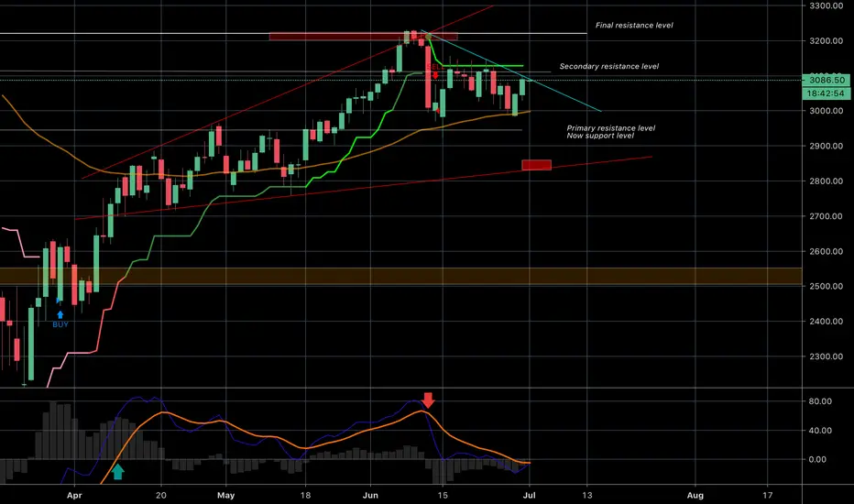
Task: Click the Jun label on the time axis
Action: pyautogui.click(x=370, y=495)
